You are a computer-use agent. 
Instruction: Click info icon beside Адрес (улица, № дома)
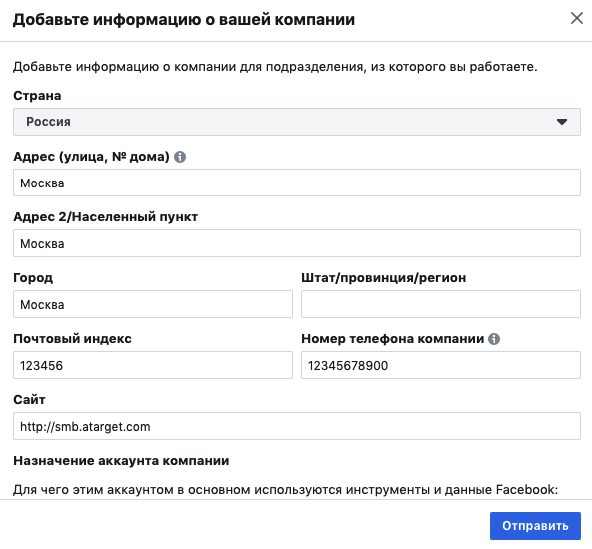pyautogui.click(x=180, y=157)
